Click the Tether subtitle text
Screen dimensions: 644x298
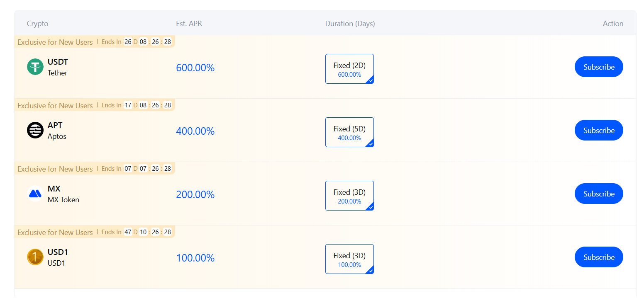[x=57, y=73]
